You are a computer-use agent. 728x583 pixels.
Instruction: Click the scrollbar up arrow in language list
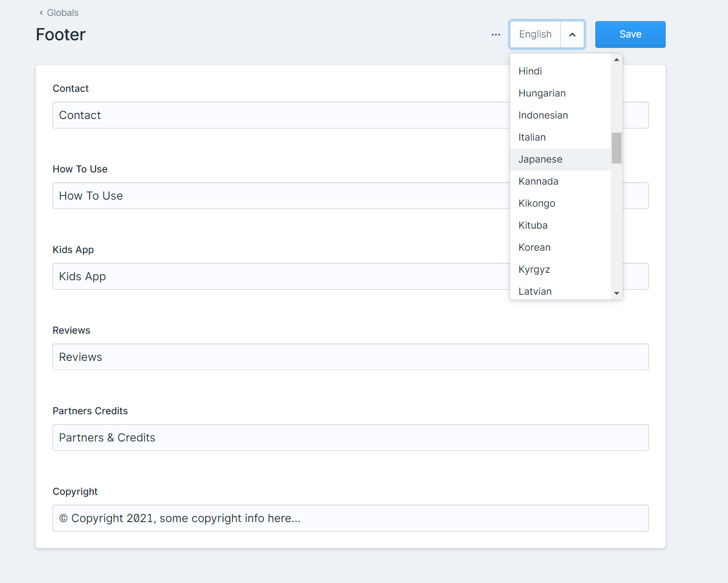point(616,59)
